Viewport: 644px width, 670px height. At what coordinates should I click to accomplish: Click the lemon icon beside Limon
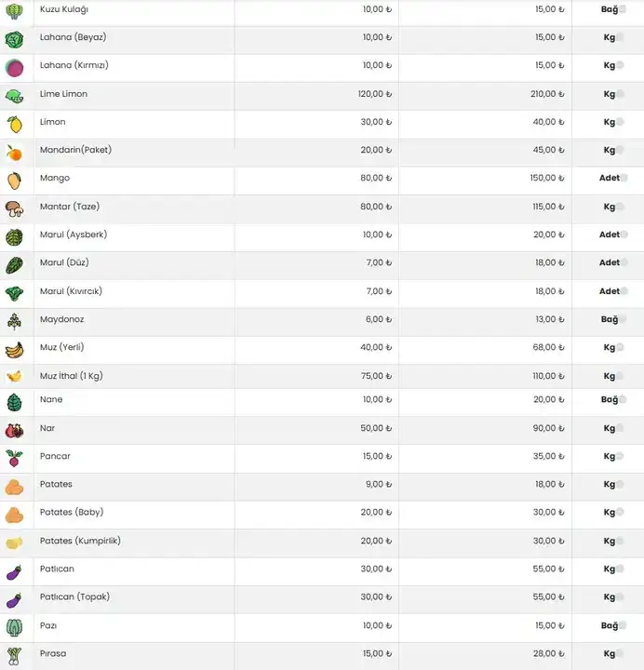coord(14,125)
